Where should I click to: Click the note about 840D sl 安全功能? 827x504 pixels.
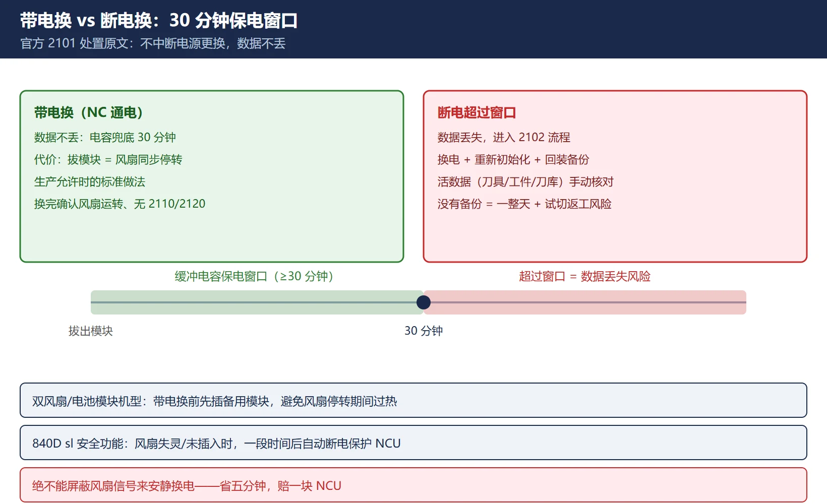[x=413, y=443]
